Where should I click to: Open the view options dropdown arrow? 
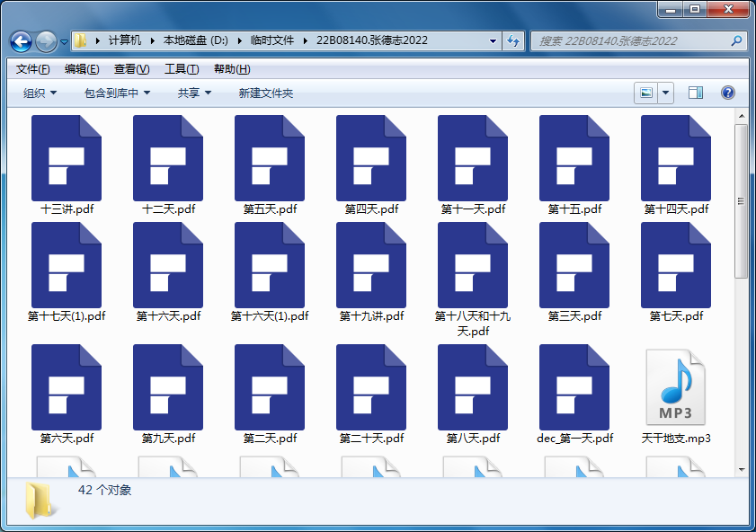click(x=666, y=93)
